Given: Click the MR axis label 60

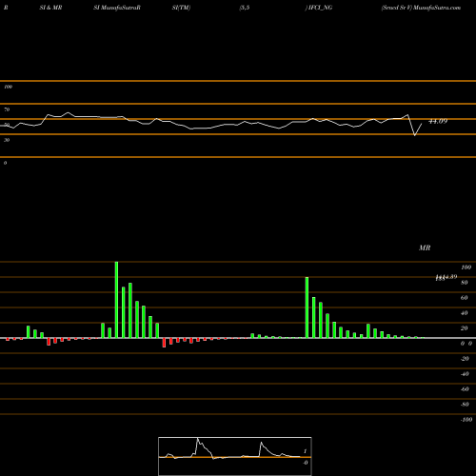Looking at the screenshot, I should (465, 298).
